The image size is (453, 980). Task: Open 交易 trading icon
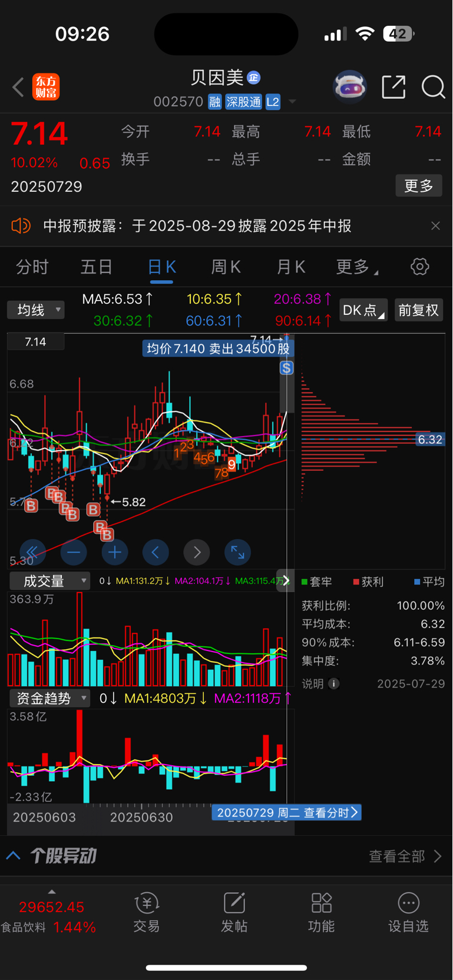[x=146, y=911]
